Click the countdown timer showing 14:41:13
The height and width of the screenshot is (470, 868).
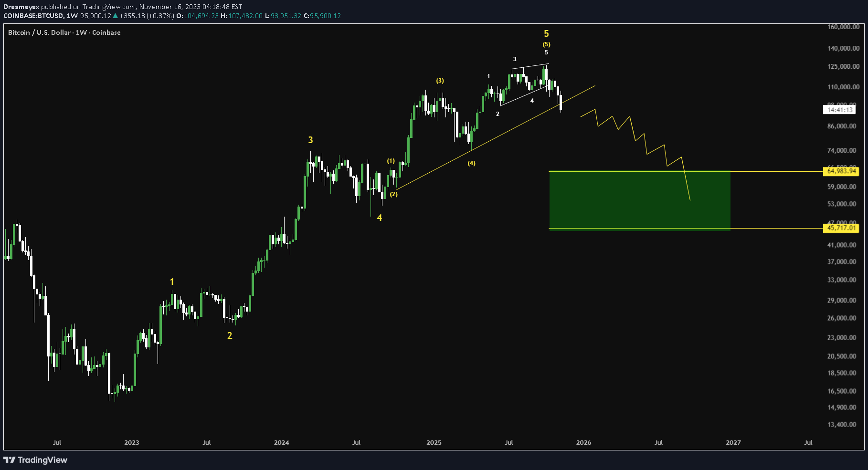840,110
